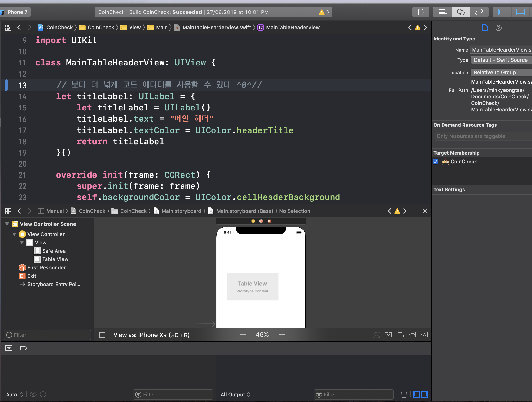This screenshot has width=532, height=402.
Task: Switch to the Version editor
Action: (x=479, y=12)
